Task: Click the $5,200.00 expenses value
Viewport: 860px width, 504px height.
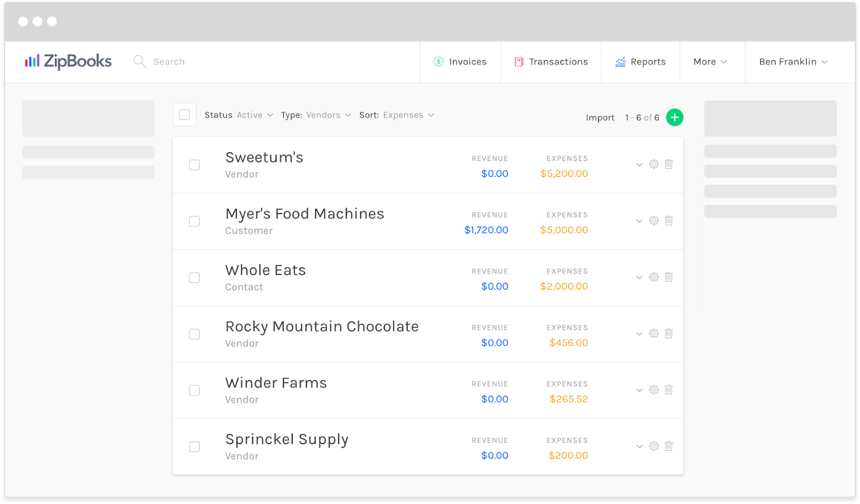Action: tap(564, 174)
